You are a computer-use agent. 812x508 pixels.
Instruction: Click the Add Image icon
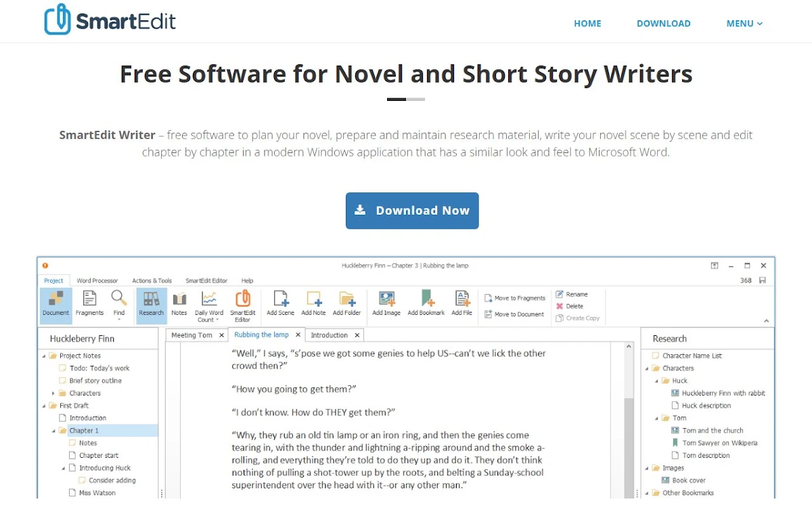(x=386, y=303)
